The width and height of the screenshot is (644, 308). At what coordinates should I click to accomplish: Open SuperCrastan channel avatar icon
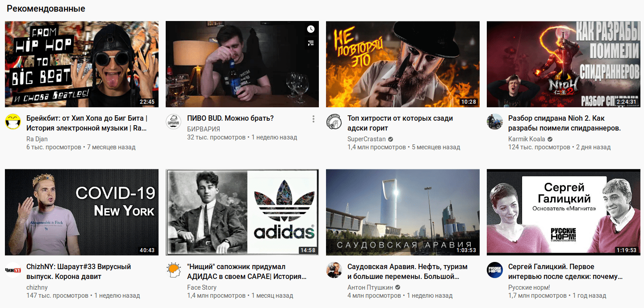click(334, 122)
